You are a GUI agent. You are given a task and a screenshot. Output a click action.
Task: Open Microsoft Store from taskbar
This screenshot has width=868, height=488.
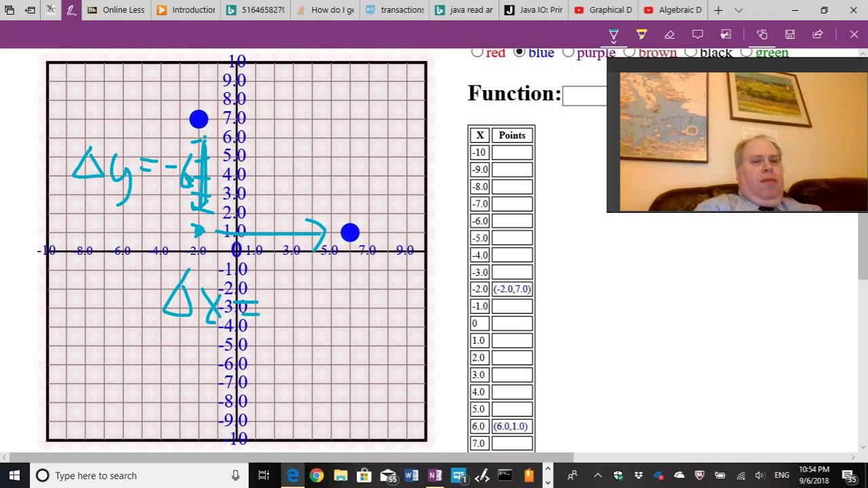[x=364, y=475]
